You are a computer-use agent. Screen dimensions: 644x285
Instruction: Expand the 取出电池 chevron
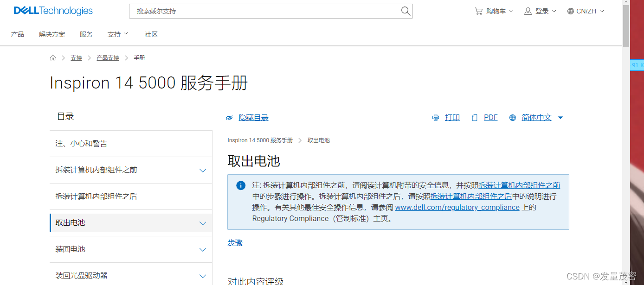(x=203, y=223)
